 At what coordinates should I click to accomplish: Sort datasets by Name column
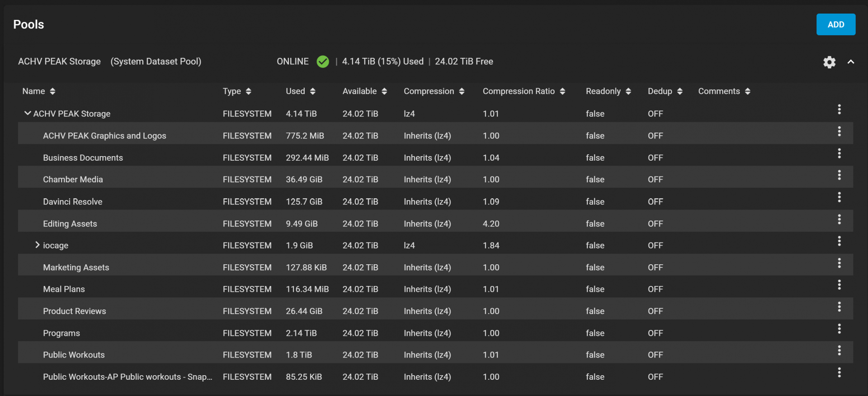(39, 91)
